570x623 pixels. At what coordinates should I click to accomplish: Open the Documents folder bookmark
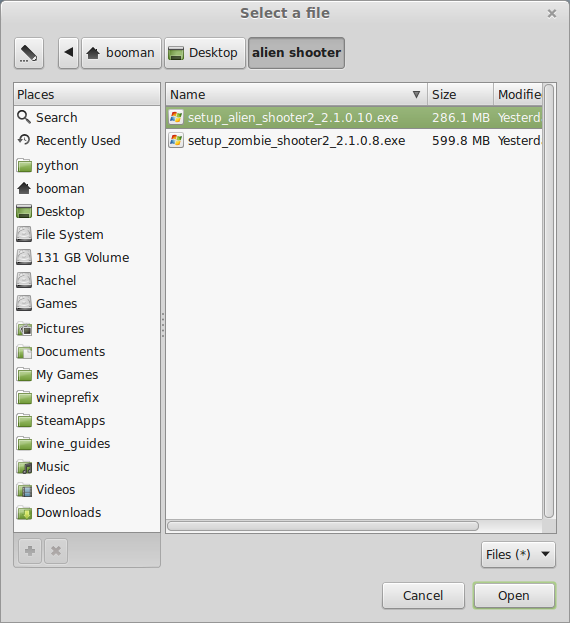[x=87, y=352]
